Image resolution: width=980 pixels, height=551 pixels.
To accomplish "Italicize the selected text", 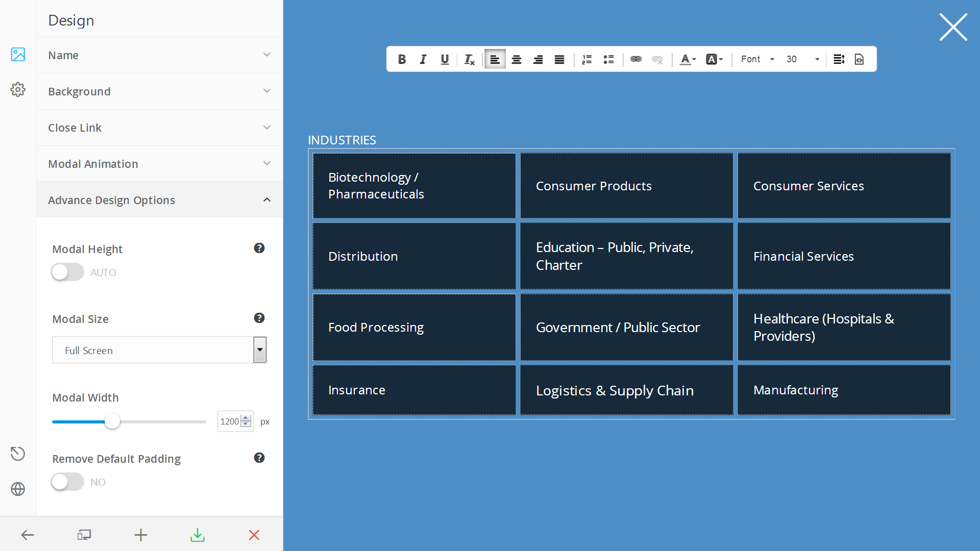I will 423,59.
